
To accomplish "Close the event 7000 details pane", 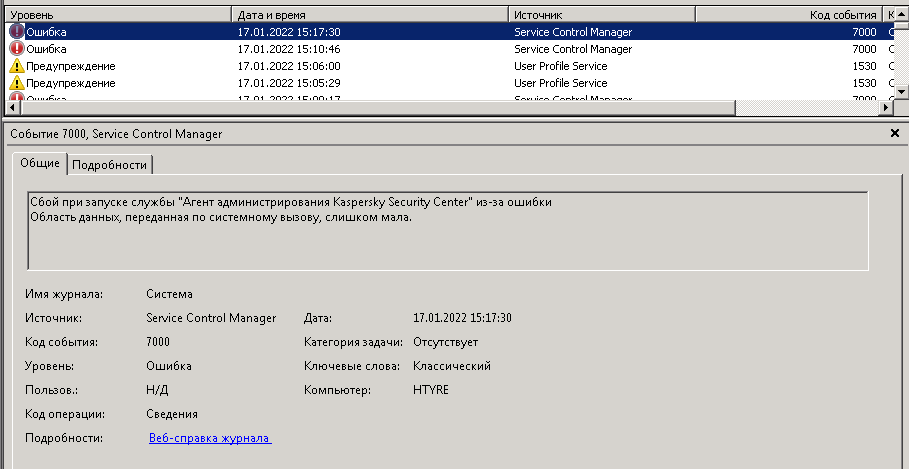I will pos(894,133).
